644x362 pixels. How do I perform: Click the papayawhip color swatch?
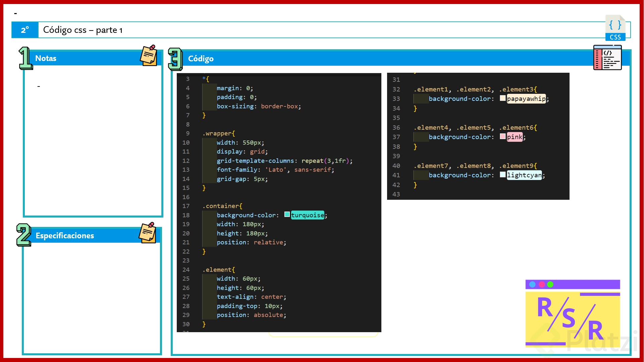click(x=502, y=98)
